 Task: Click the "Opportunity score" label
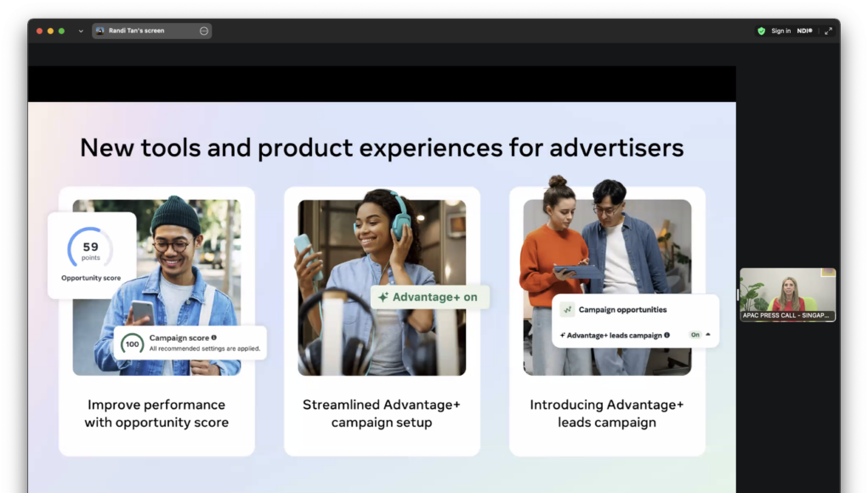pos(91,278)
